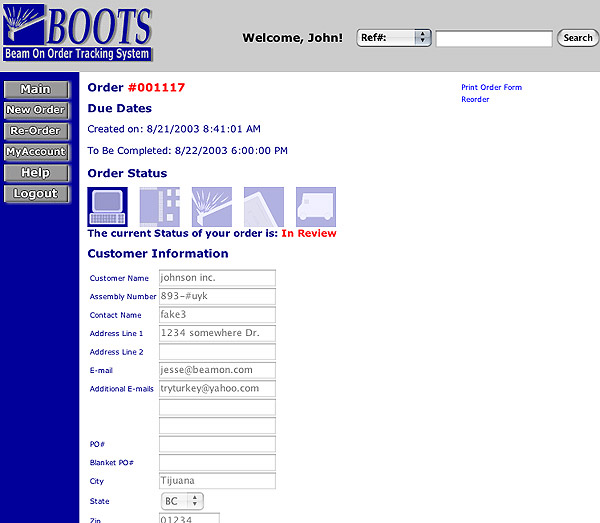Image resolution: width=600 pixels, height=523 pixels.
Task: Go to Main page in sidebar
Action: pos(36,90)
